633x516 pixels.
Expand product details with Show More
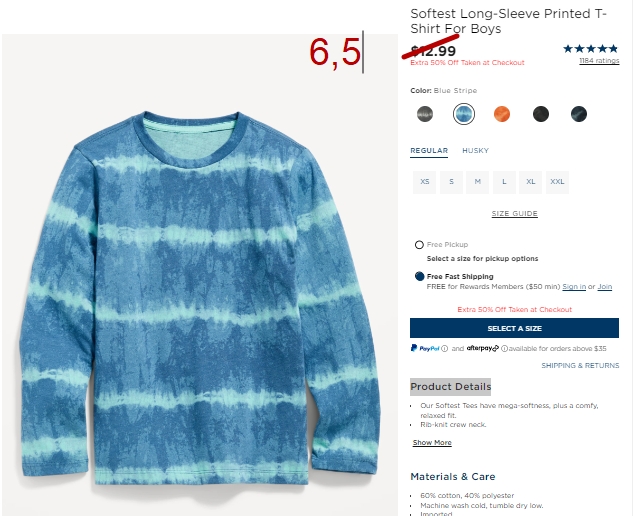pyautogui.click(x=432, y=443)
